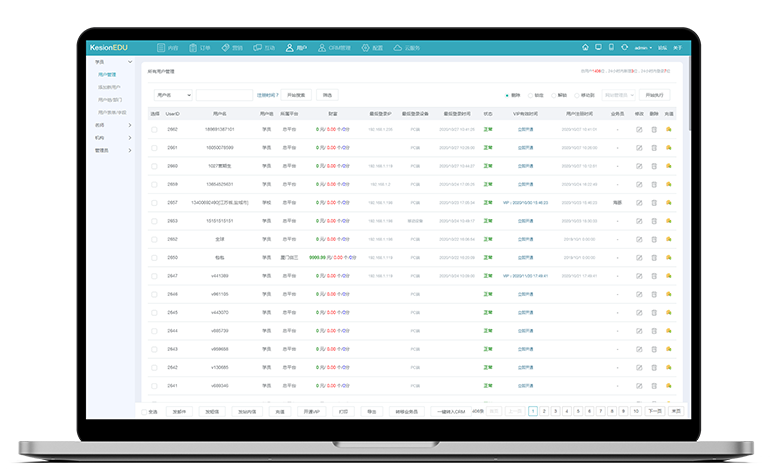775x470 pixels.
Task: Click the monitor icon in the top bar
Action: click(x=598, y=47)
